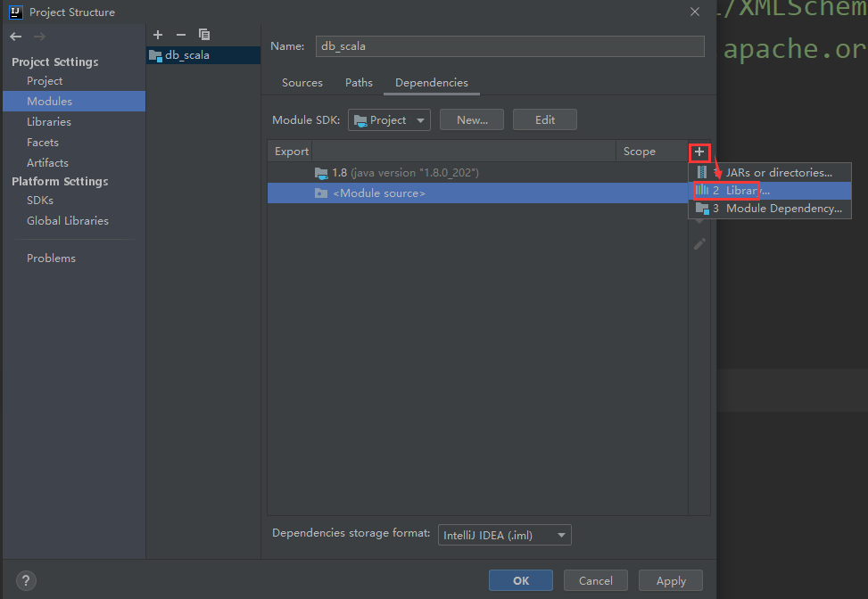The image size is (868, 599).
Task: Open Facets settings section
Action: click(43, 142)
